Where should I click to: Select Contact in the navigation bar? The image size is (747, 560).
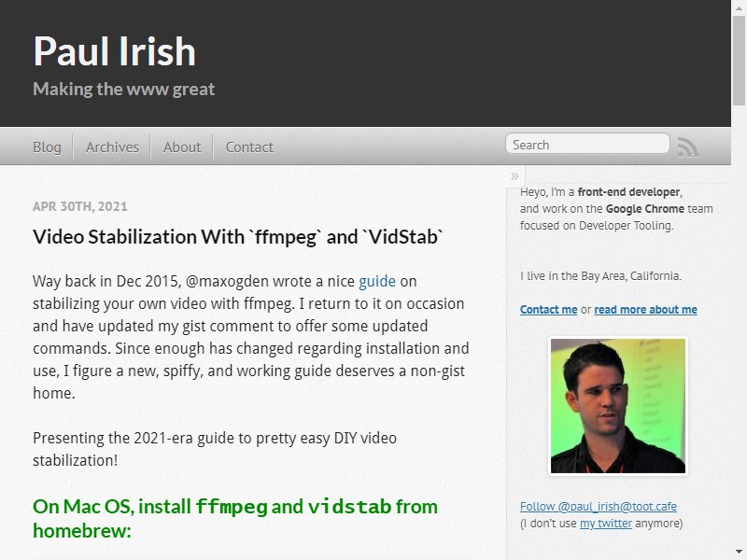click(x=249, y=147)
